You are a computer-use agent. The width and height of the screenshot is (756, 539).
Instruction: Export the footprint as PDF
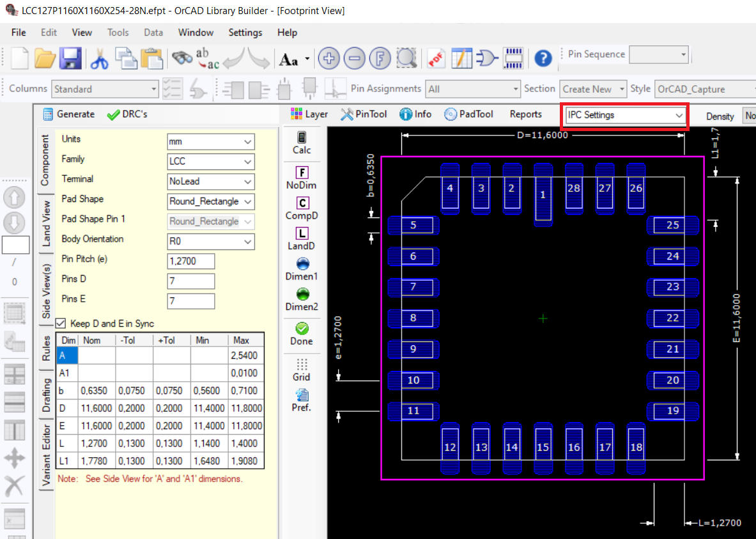[436, 58]
